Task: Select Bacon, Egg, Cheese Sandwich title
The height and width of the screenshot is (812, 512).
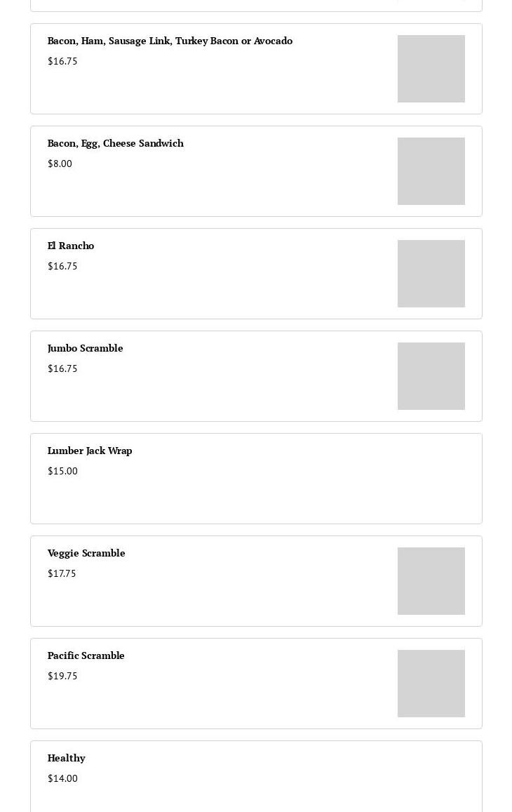Action: point(116,143)
